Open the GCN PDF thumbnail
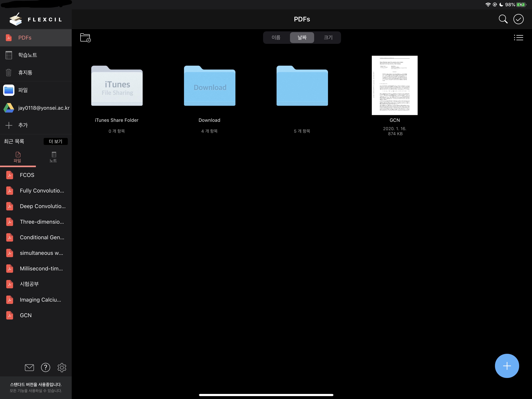 [394, 85]
